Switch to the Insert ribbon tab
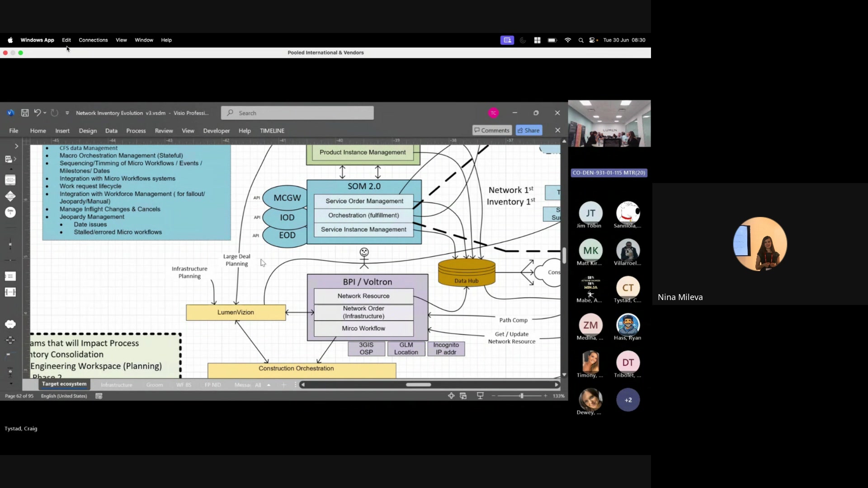The height and width of the screenshot is (488, 868). click(62, 131)
